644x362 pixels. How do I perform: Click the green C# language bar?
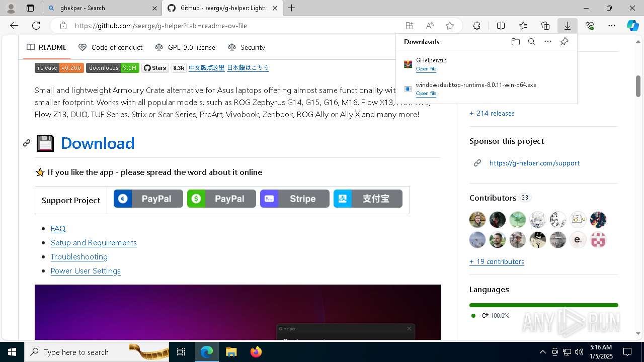[543, 305]
